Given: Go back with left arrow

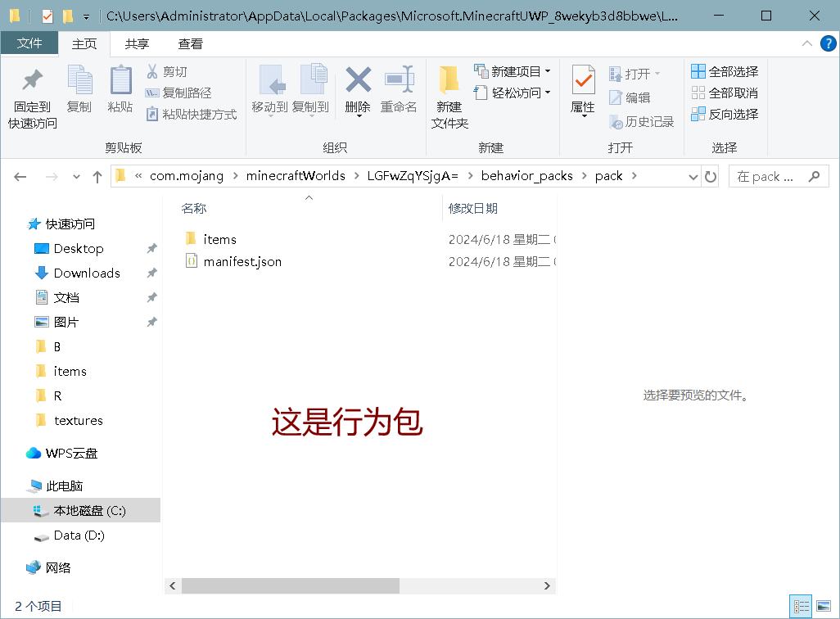Looking at the screenshot, I should (20, 176).
